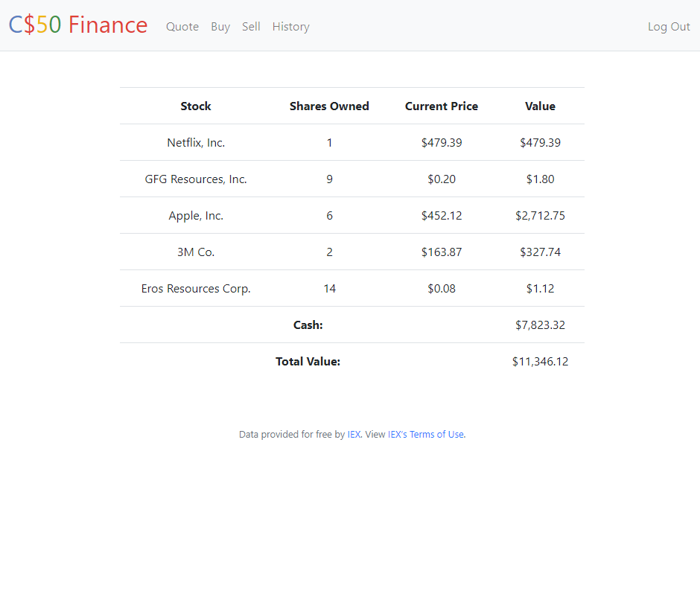Open the Sell page

251,27
